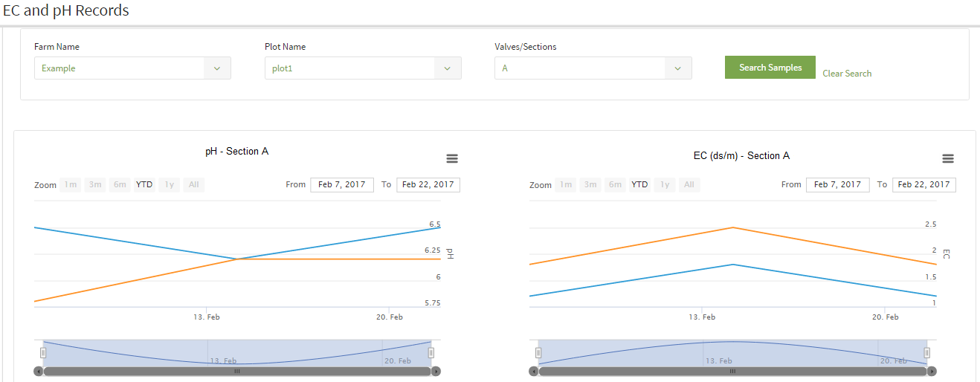
Task: Click left scroll arrow of EC navigator
Action: pyautogui.click(x=534, y=371)
